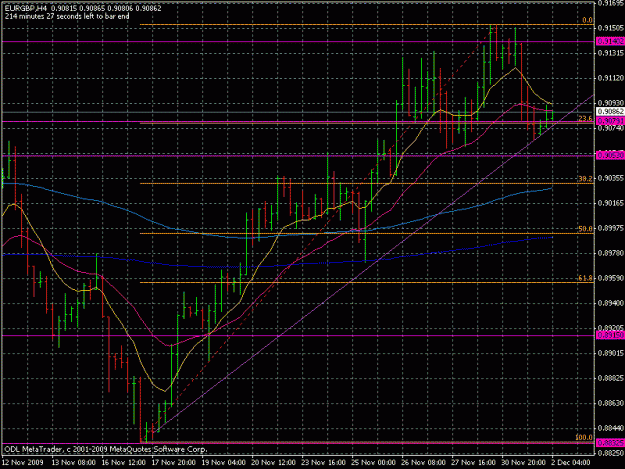This screenshot has width=625, height=469.
Task: Select the Fibonacci 61.8 level label
Action: 585,278
